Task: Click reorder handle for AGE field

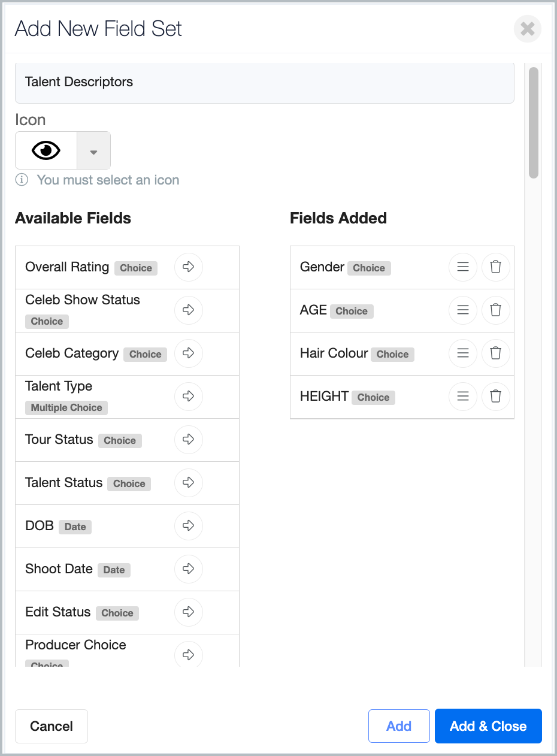Action: tap(463, 310)
